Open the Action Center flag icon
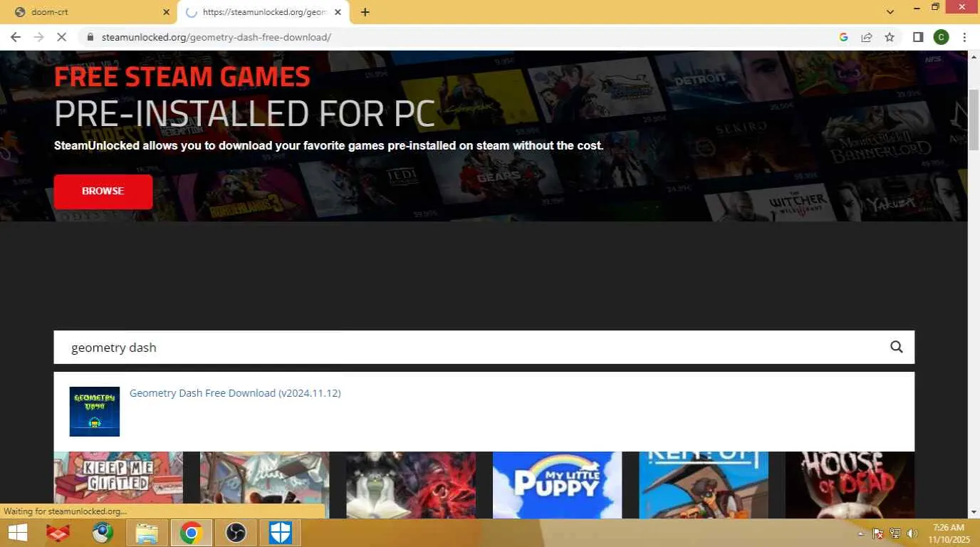The height and width of the screenshot is (547, 980). point(878,533)
